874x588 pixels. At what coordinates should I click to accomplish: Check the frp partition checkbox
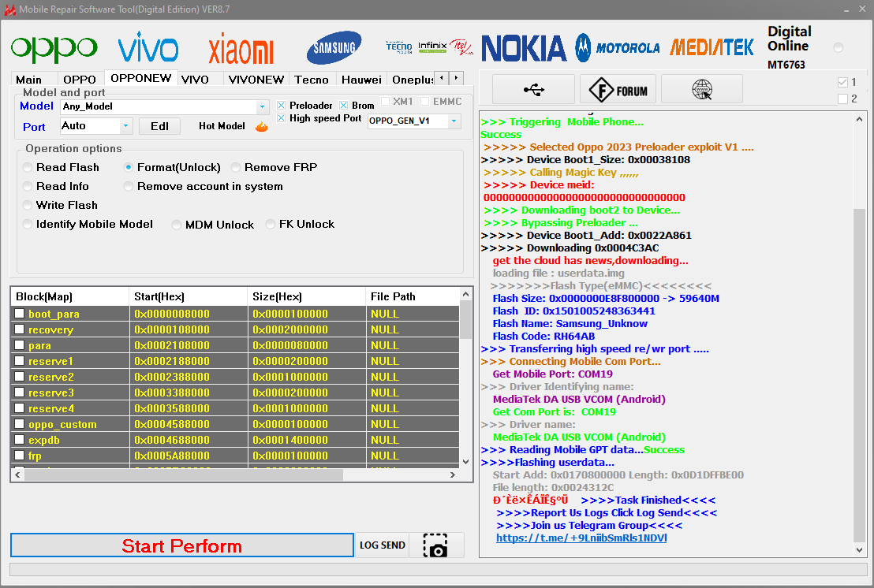20,455
